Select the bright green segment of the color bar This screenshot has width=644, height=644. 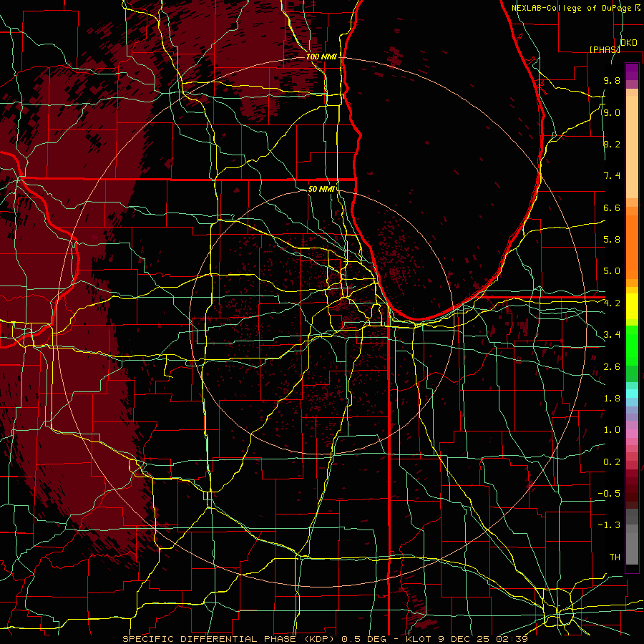[632, 345]
